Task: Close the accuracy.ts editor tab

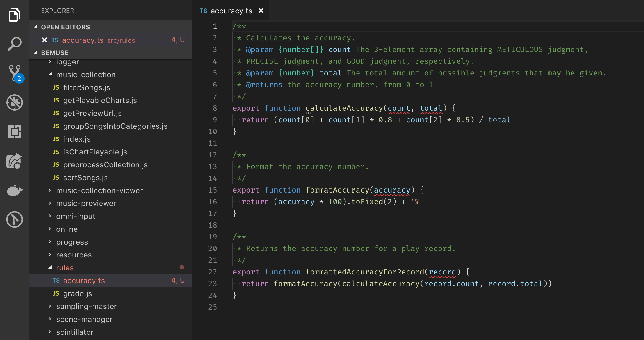Action: 261,11
